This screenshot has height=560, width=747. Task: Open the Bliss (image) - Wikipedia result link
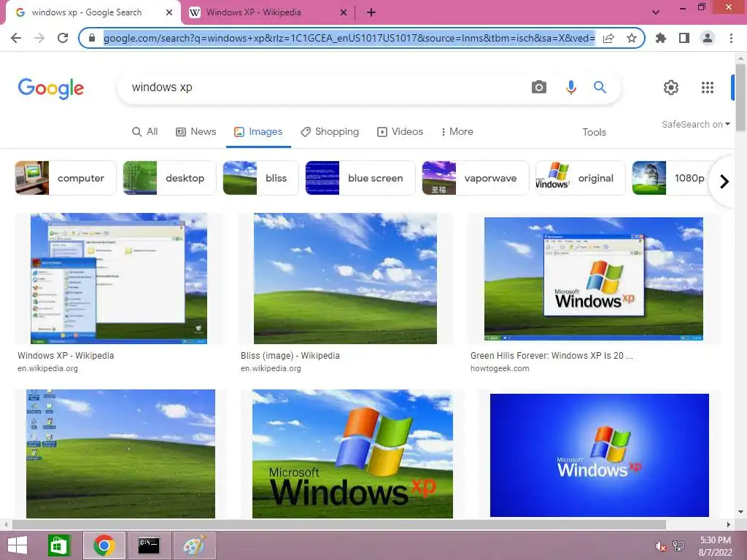(290, 355)
